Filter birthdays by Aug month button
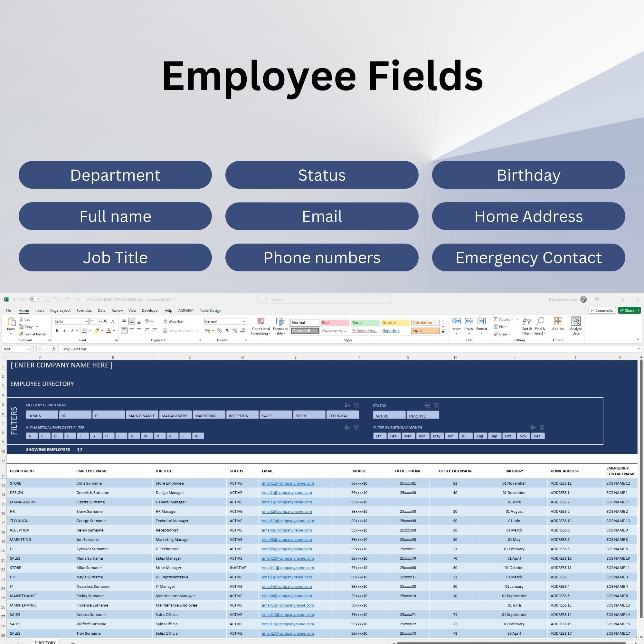644x644 pixels. [x=480, y=436]
